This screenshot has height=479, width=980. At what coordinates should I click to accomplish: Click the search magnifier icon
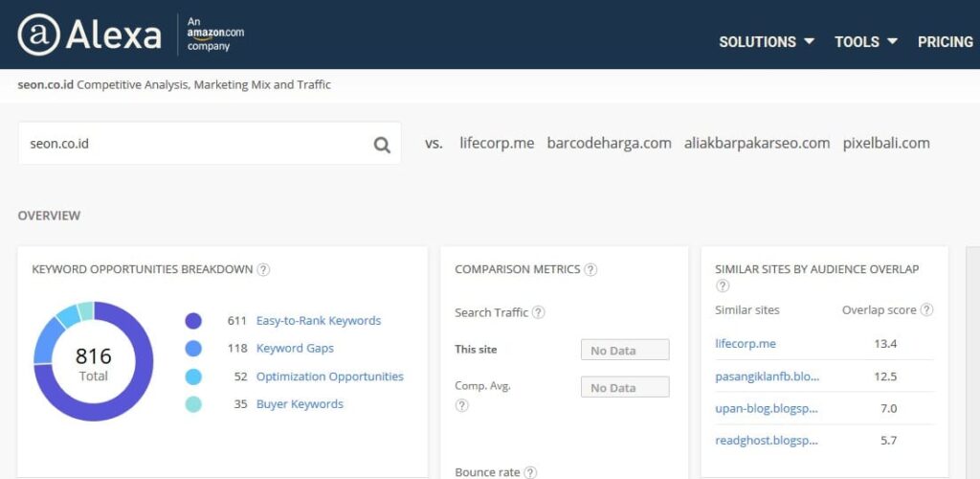point(382,145)
